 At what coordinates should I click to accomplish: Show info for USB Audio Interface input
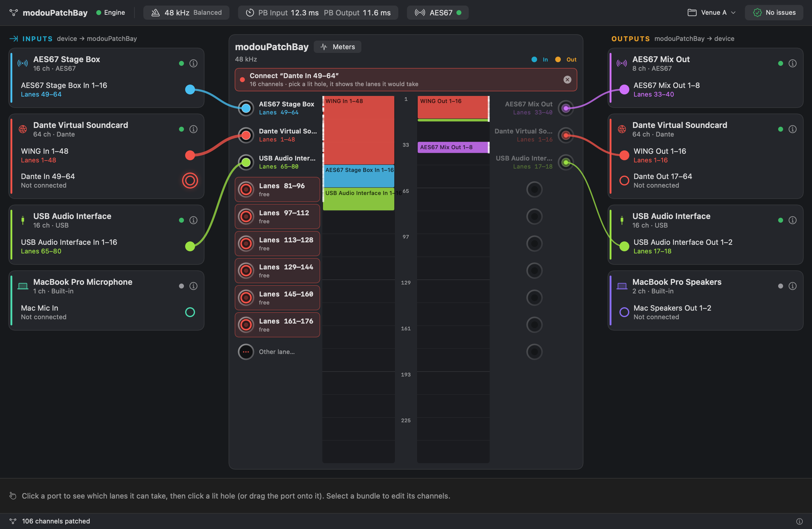coord(193,220)
